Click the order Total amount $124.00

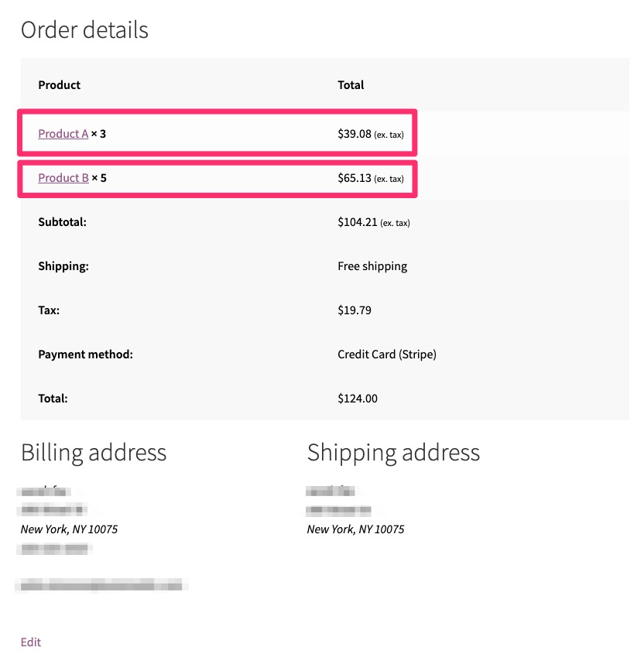coord(356,399)
